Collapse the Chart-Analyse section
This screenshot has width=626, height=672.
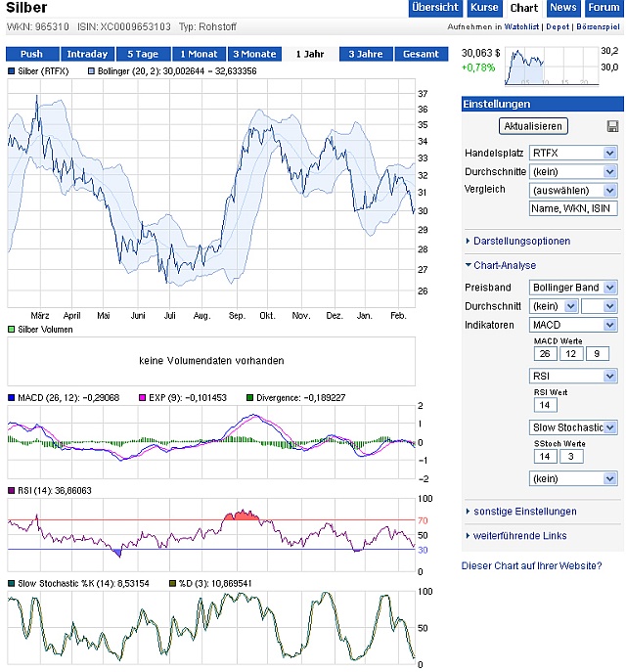coord(504,265)
